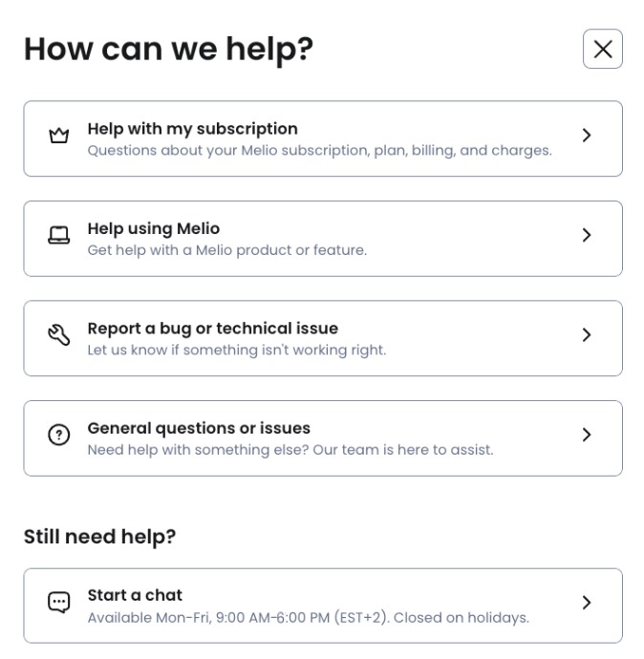Open Help with my subscription title
The image size is (644, 659).
click(192, 129)
